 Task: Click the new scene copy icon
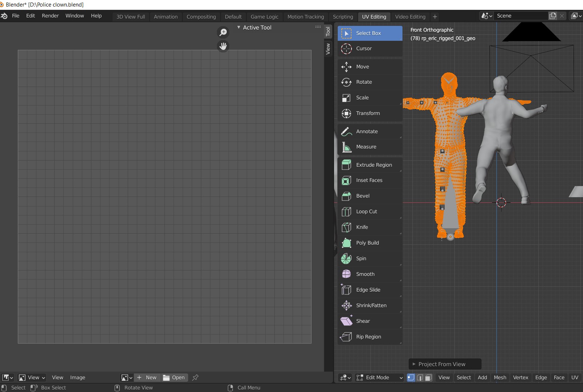tap(553, 16)
